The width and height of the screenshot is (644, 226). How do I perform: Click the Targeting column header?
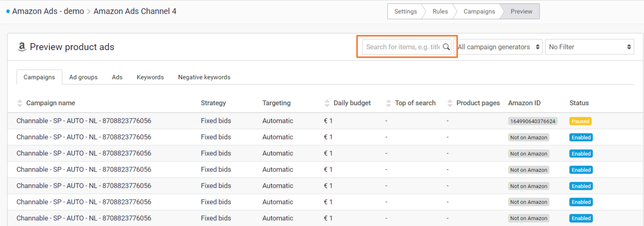click(x=276, y=103)
